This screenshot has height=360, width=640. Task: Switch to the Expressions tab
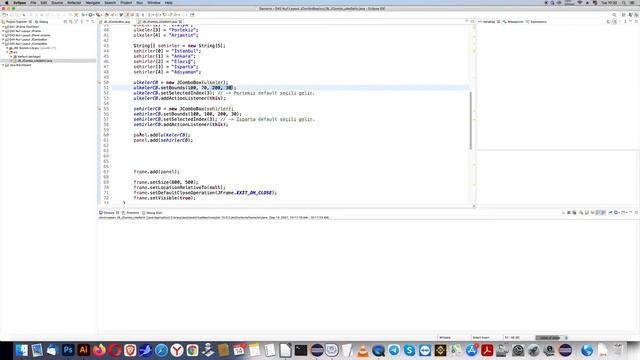pyautogui.click(x=536, y=22)
